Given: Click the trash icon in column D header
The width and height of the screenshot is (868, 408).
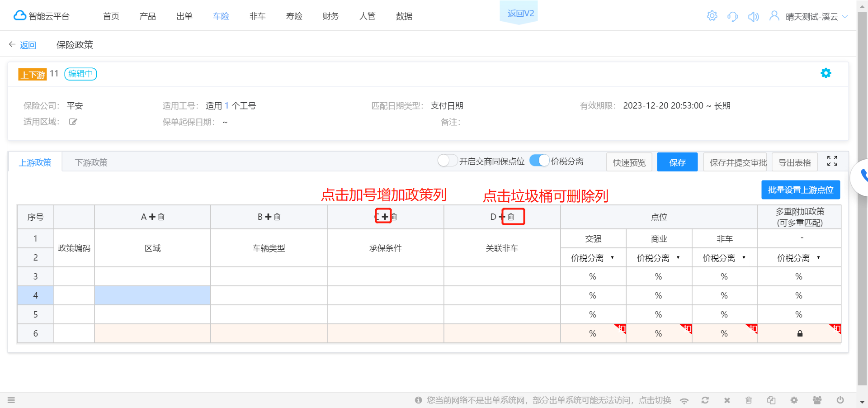Looking at the screenshot, I should tap(511, 217).
